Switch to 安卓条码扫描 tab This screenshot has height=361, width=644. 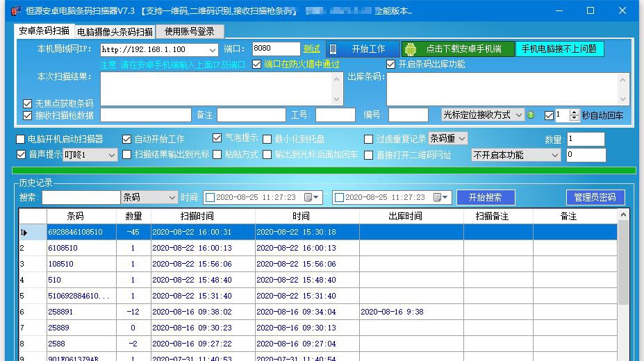(x=44, y=31)
